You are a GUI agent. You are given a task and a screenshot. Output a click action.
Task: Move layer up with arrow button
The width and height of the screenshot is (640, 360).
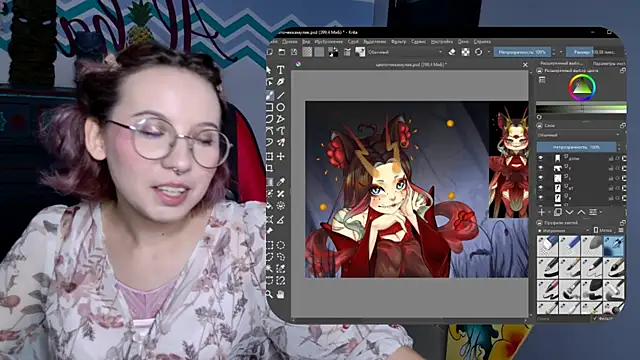(x=581, y=212)
